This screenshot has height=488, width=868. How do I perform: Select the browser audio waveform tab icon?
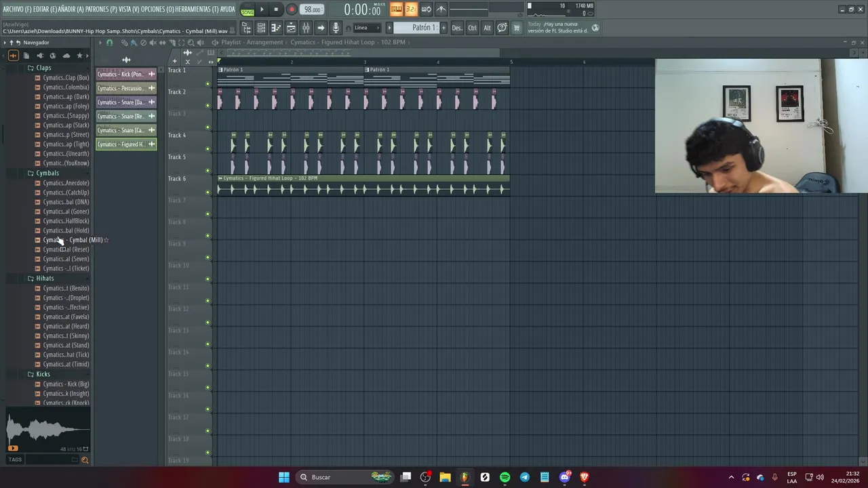(x=13, y=56)
